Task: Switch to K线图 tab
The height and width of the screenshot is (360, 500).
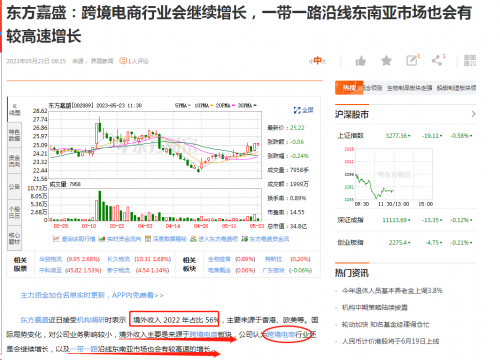Action: (x=14, y=110)
